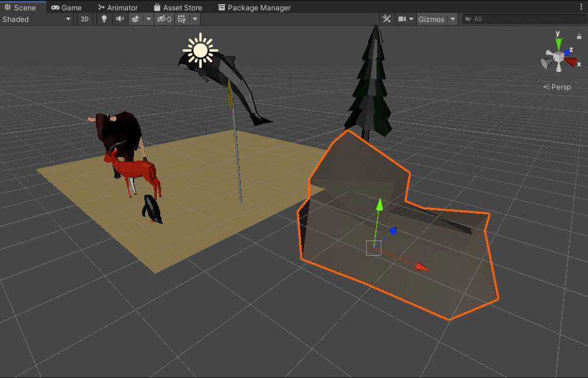Open the Animator tab

click(118, 7)
